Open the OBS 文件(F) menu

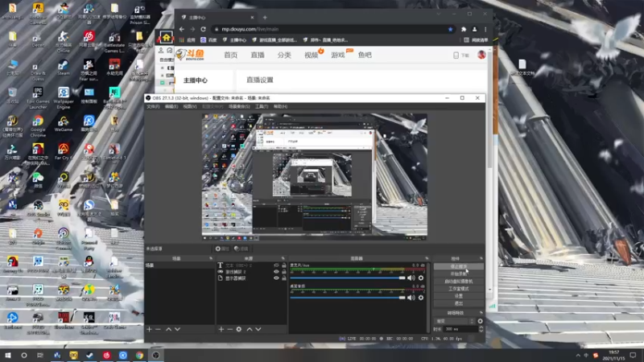pyautogui.click(x=153, y=106)
